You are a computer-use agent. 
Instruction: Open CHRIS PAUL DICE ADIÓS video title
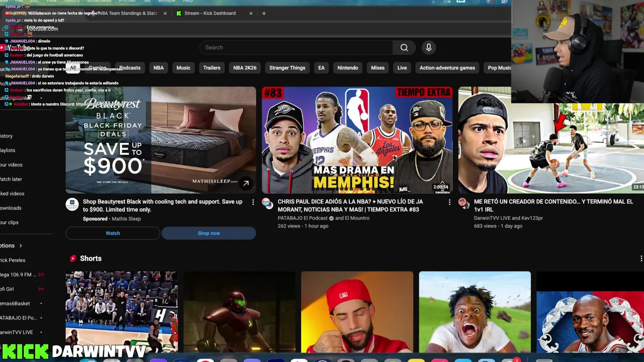(350, 206)
